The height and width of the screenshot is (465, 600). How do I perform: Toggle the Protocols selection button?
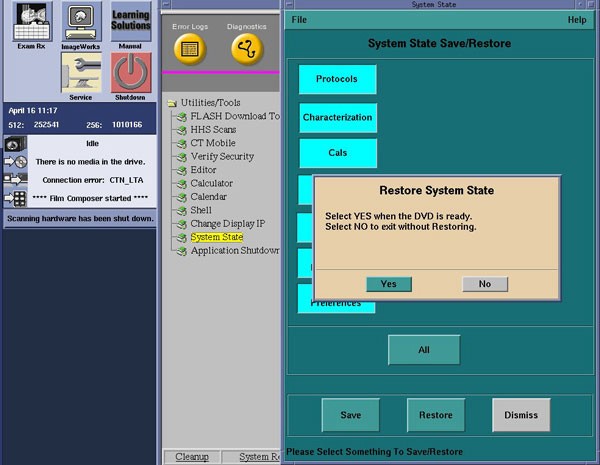point(337,79)
